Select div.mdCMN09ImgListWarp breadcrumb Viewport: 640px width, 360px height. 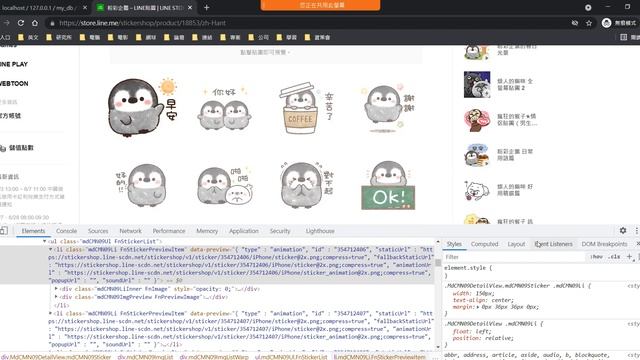[x=214, y=357]
